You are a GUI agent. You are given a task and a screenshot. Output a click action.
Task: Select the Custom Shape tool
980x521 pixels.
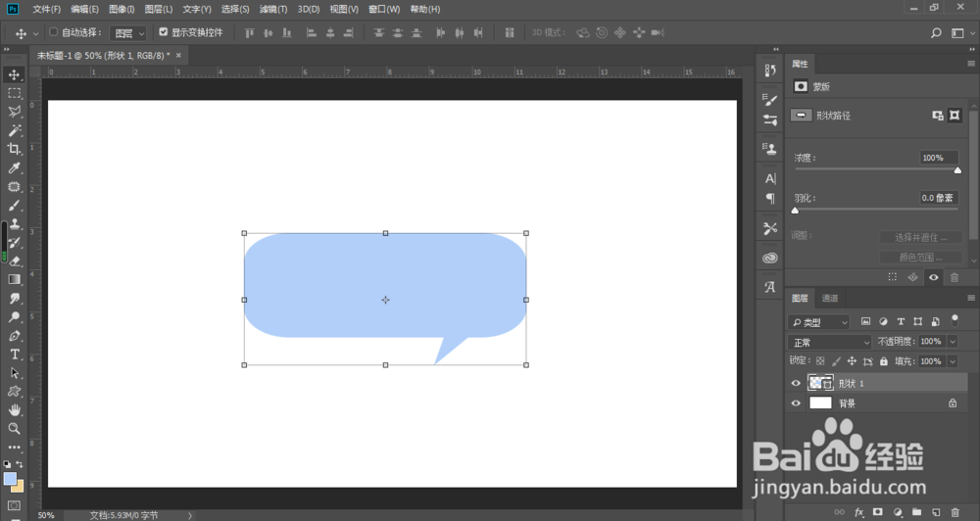coord(14,391)
